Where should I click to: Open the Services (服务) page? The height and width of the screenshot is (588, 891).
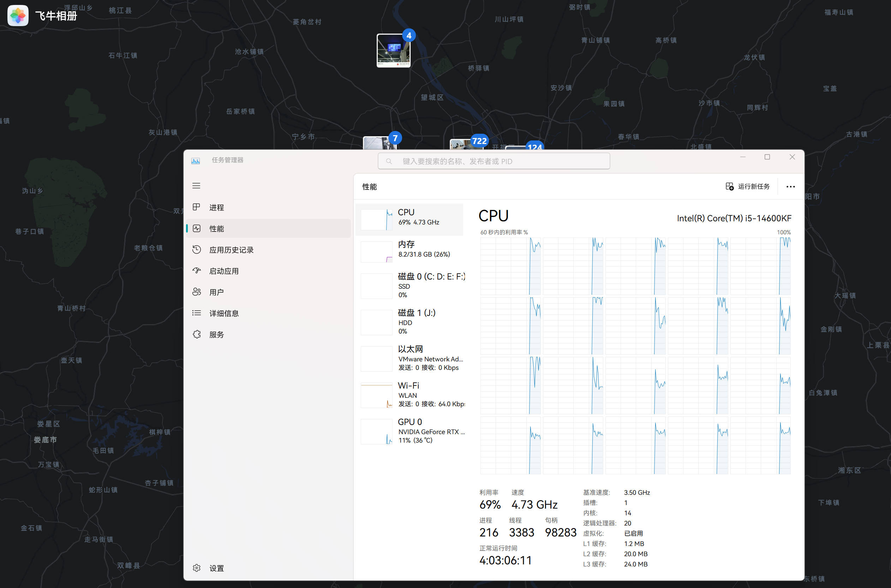[x=216, y=335]
